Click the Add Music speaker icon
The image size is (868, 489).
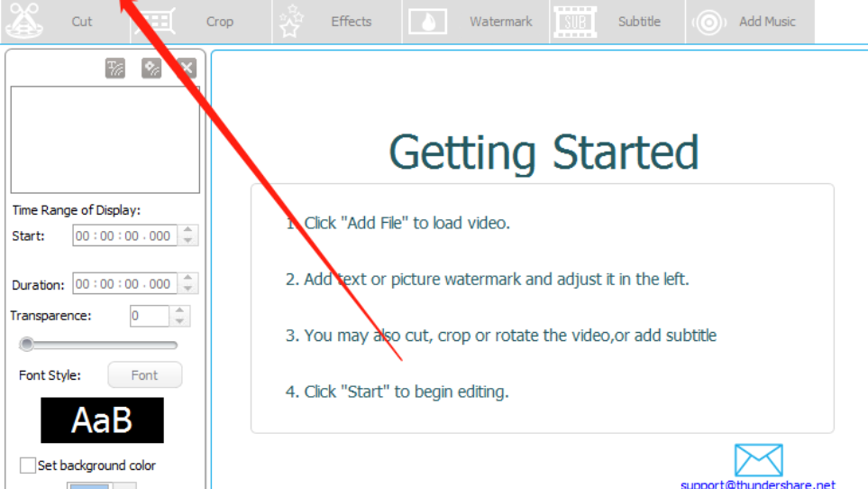coord(708,22)
